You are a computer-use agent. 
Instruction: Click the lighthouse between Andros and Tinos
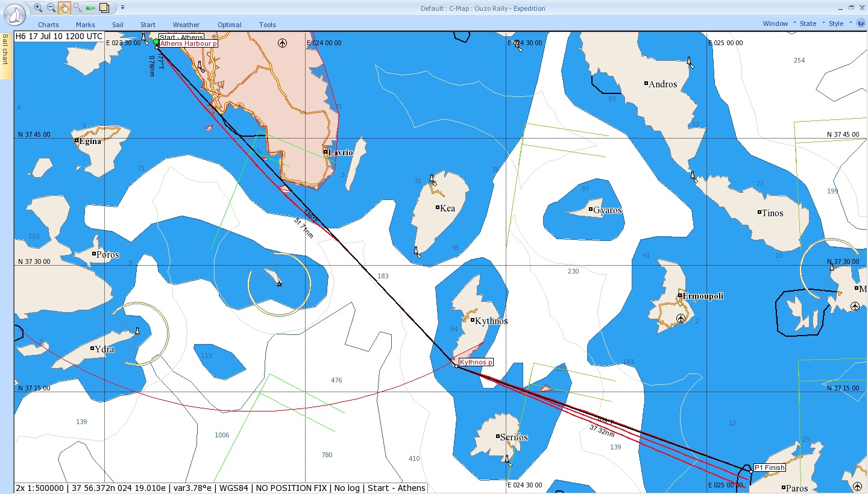tap(694, 177)
